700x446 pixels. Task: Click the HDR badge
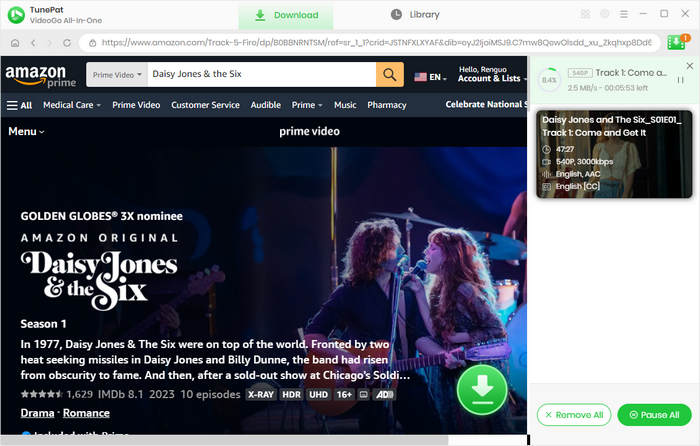tap(291, 395)
